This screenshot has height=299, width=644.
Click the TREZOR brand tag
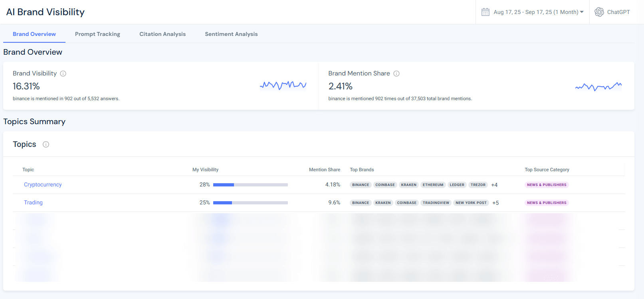pos(478,185)
